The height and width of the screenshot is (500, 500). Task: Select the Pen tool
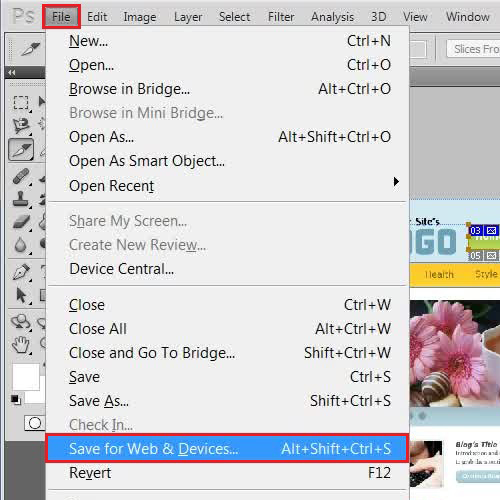click(x=21, y=272)
